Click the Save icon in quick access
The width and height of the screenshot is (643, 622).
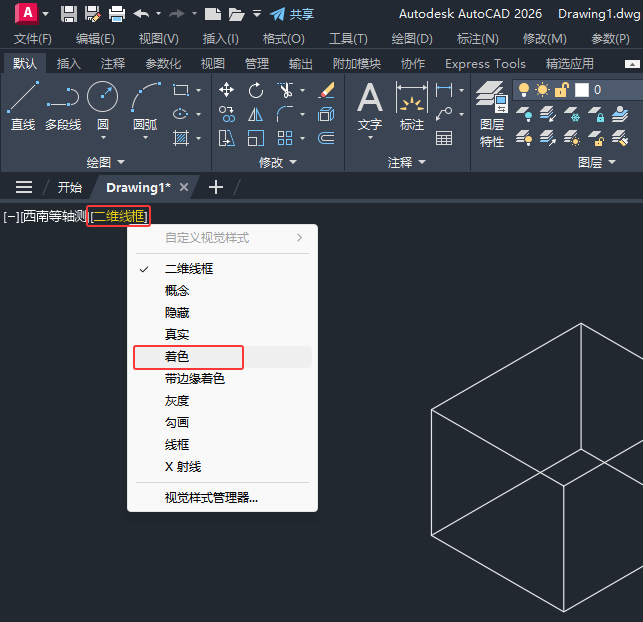68,14
